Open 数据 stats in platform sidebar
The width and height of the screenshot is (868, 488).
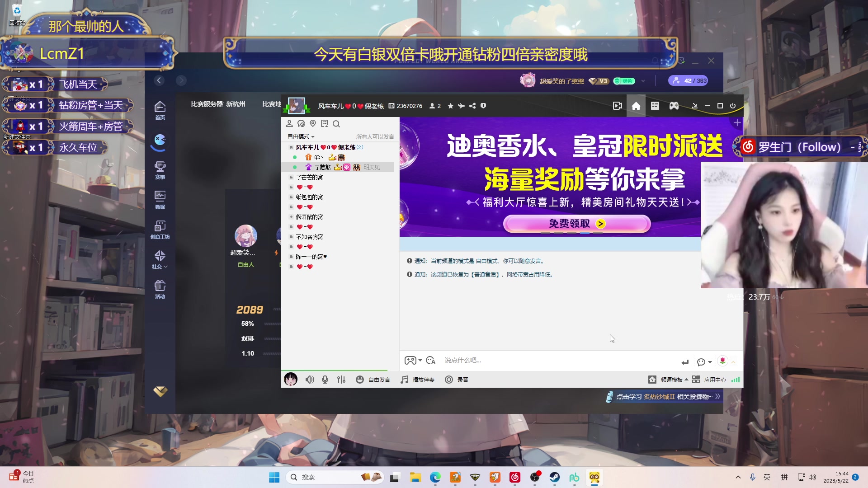[x=160, y=200]
